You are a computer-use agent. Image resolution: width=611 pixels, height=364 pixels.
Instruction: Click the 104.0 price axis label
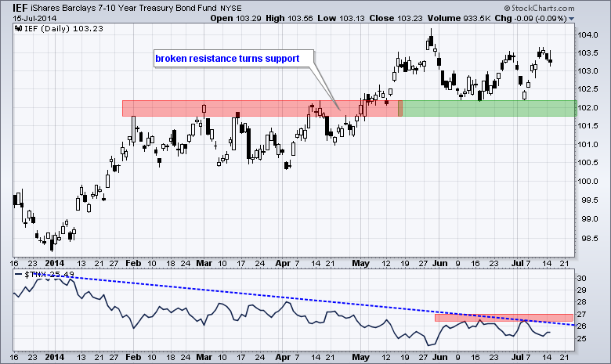click(x=587, y=35)
